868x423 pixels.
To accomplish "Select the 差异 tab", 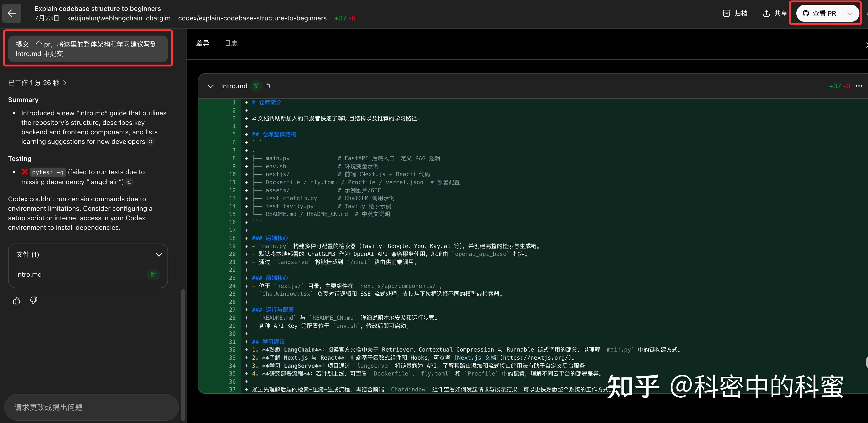I will pos(202,43).
